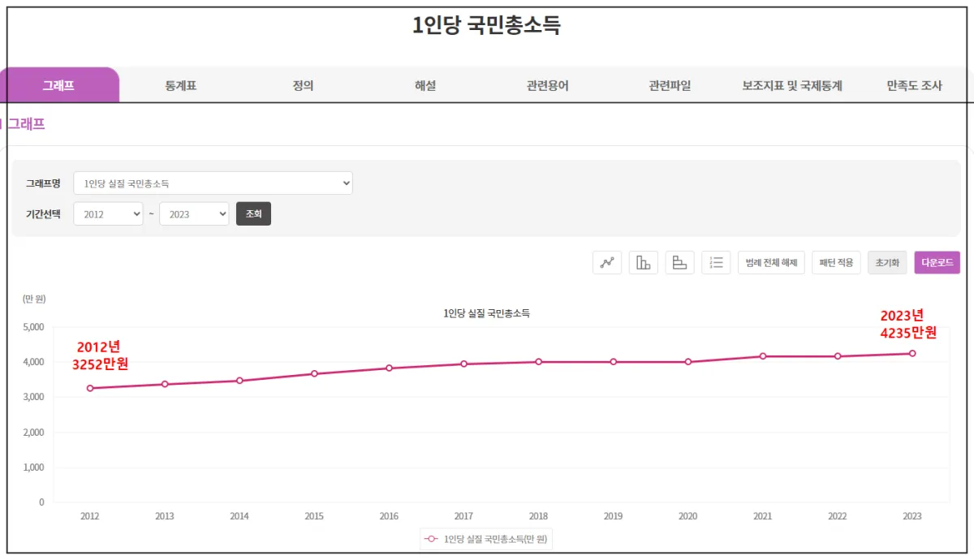The height and width of the screenshot is (560, 974).
Task: Open the 관련용어 tab
Action: point(547,84)
